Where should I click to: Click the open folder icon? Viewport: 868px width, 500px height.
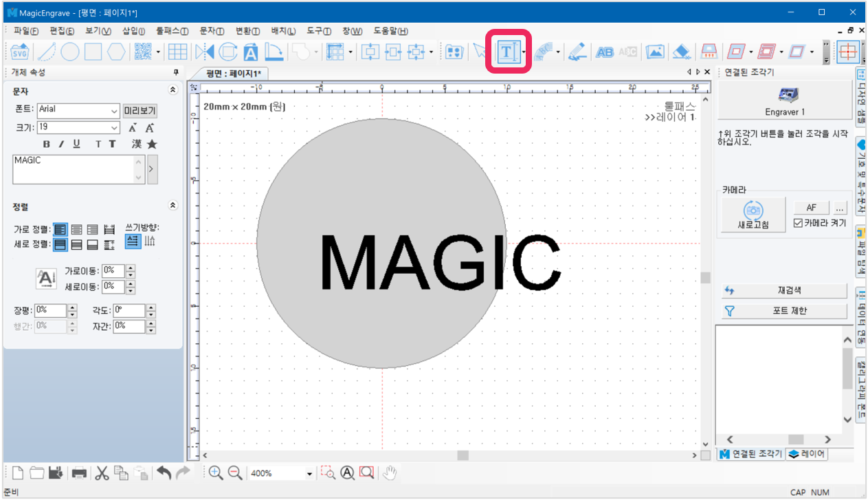(36, 472)
